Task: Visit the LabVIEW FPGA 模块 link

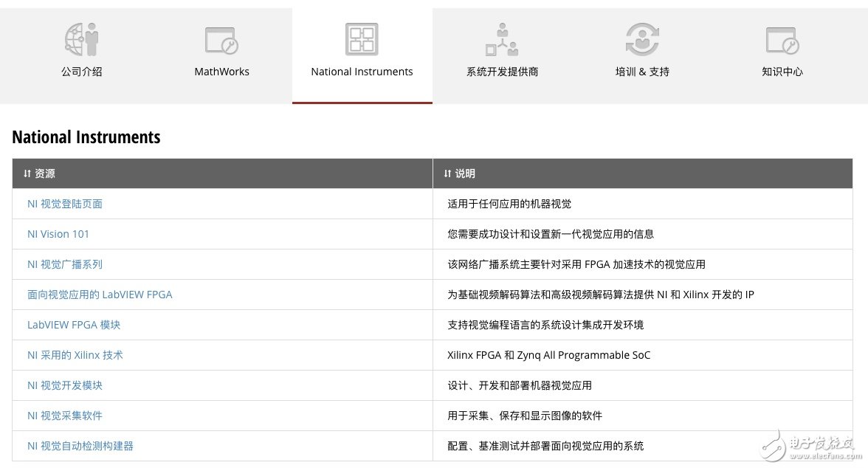Action: pyautogui.click(x=74, y=325)
